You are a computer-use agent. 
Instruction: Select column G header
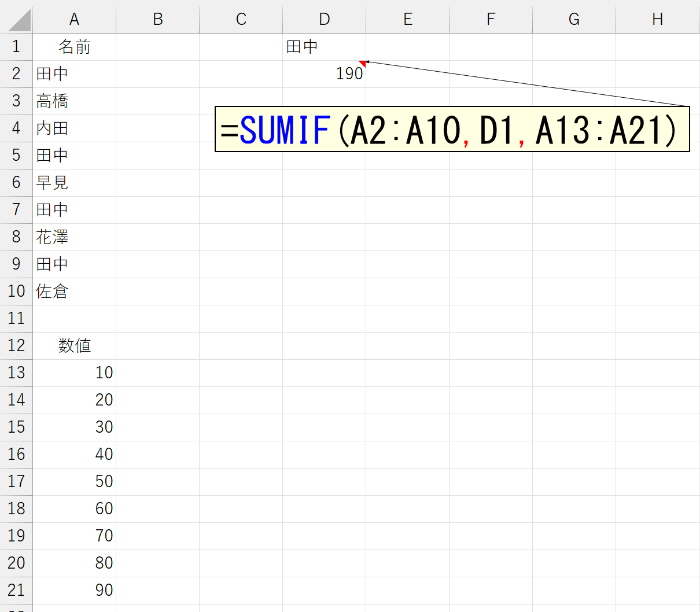click(x=574, y=20)
